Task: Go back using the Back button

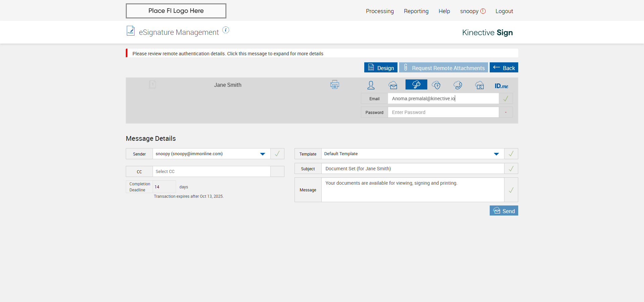Action: [x=503, y=68]
